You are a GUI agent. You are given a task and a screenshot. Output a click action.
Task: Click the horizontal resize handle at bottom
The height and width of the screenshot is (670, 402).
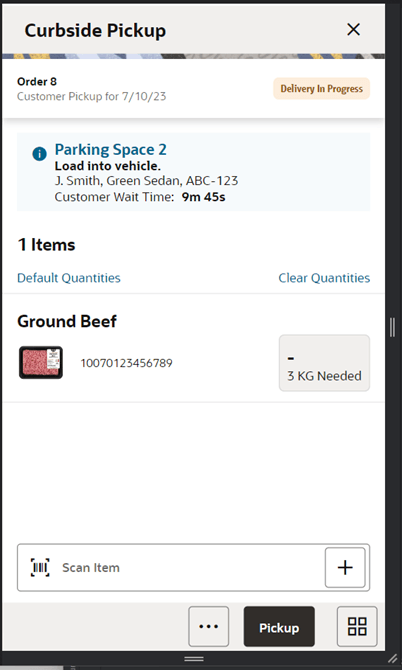(194, 658)
